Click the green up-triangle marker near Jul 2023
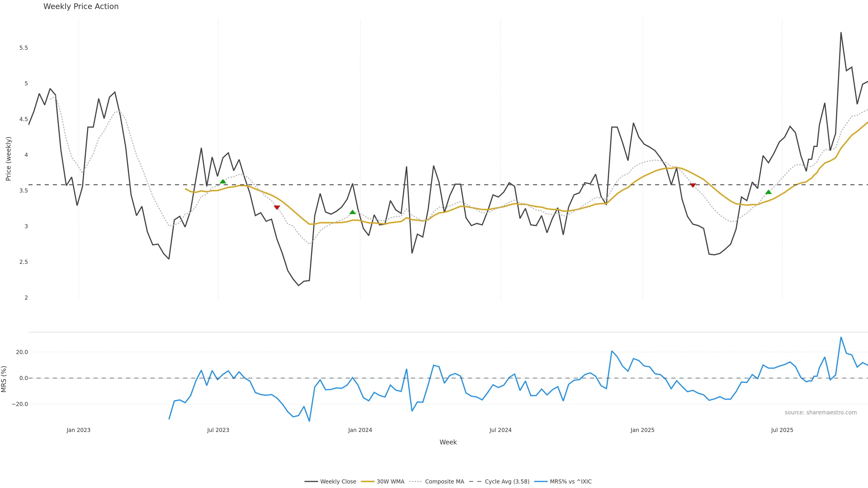The height and width of the screenshot is (488, 868). (223, 181)
